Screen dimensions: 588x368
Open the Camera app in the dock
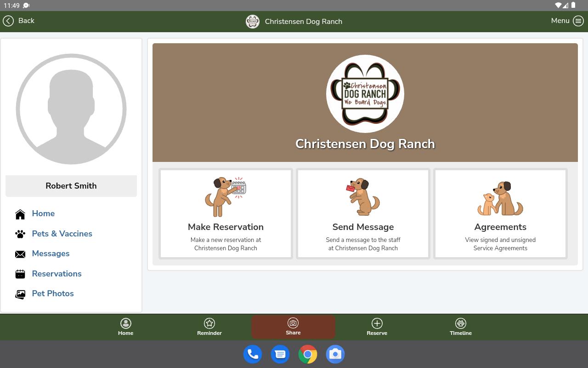335,354
